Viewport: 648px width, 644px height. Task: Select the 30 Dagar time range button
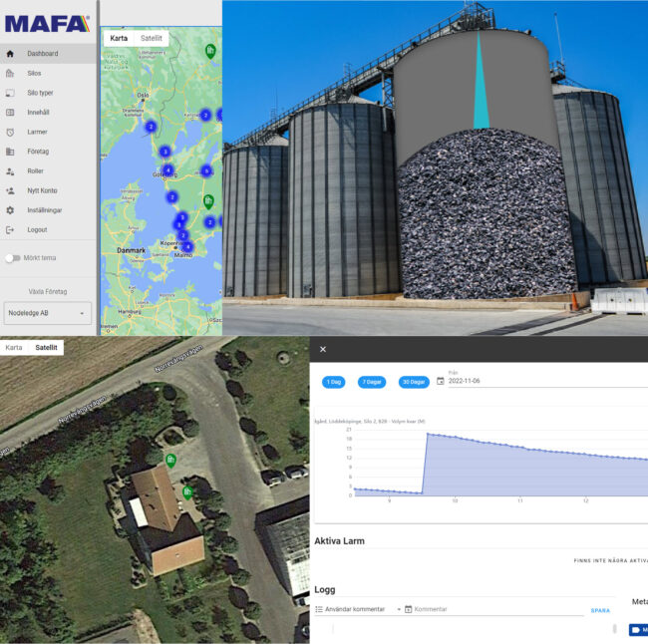(414, 382)
